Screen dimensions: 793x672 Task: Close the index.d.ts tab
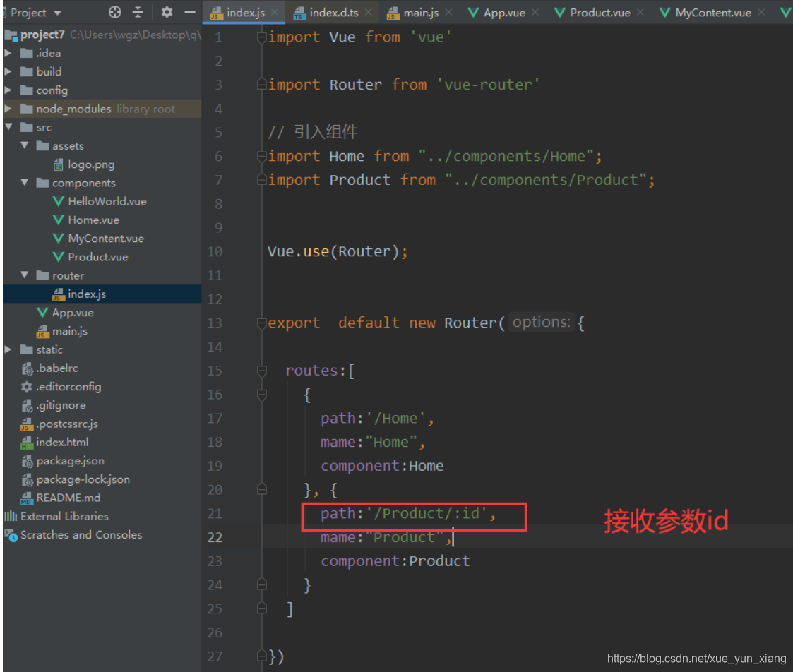coord(368,12)
